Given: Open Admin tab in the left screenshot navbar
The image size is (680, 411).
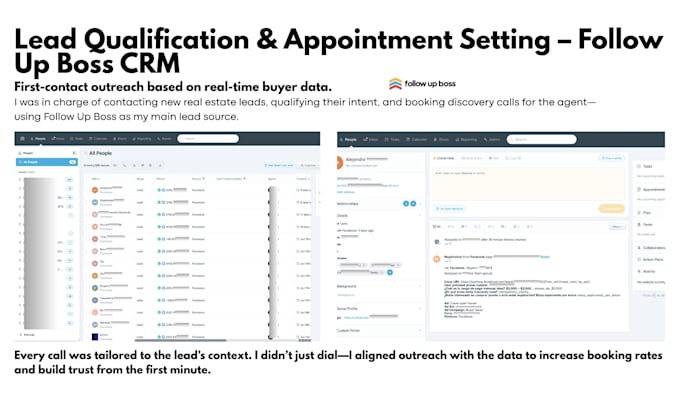Looking at the screenshot, I should click(x=164, y=139).
